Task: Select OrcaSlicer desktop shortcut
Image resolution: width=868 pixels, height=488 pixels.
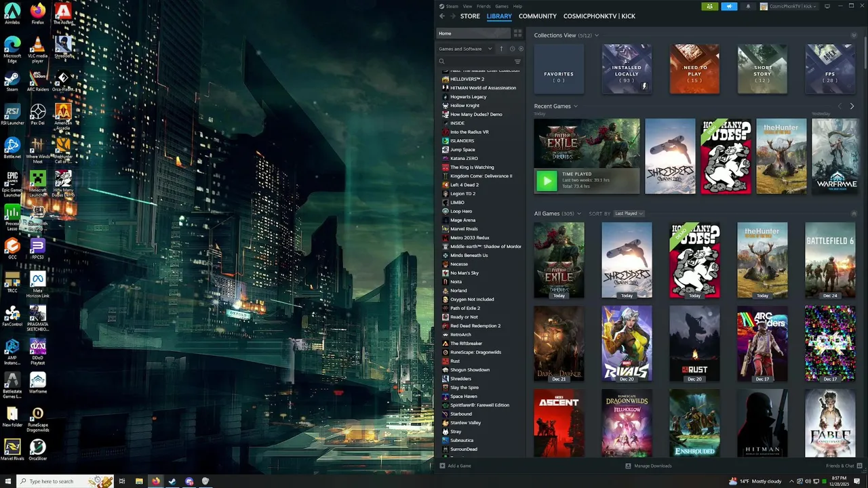Action: pyautogui.click(x=38, y=450)
